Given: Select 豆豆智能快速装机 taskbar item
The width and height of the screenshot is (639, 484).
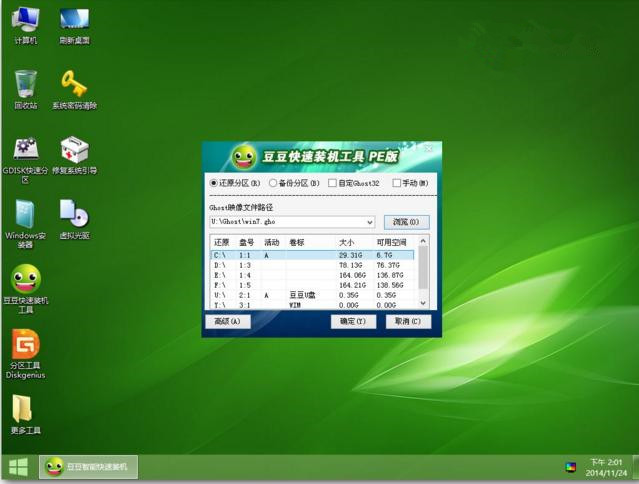Looking at the screenshot, I should 88,467.
